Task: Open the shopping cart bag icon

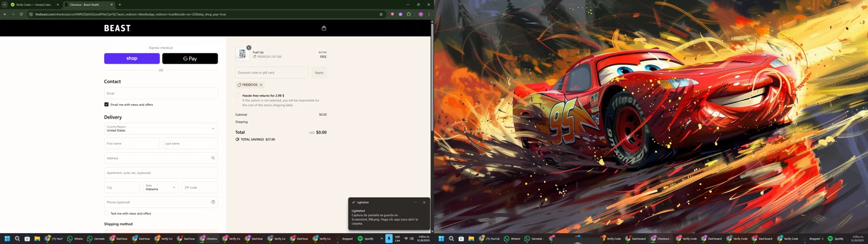Action: pyautogui.click(x=323, y=28)
